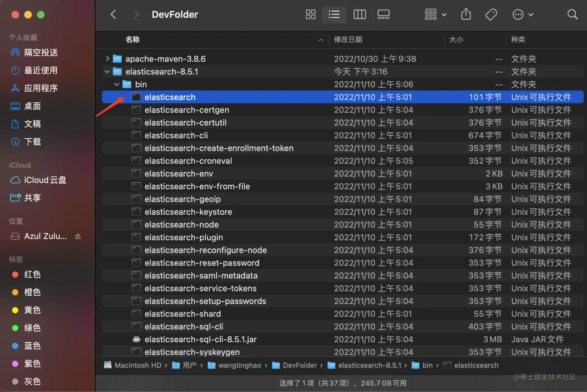Sort by the 修改日期 column header
Screen dimensions: 587x392
coord(348,40)
